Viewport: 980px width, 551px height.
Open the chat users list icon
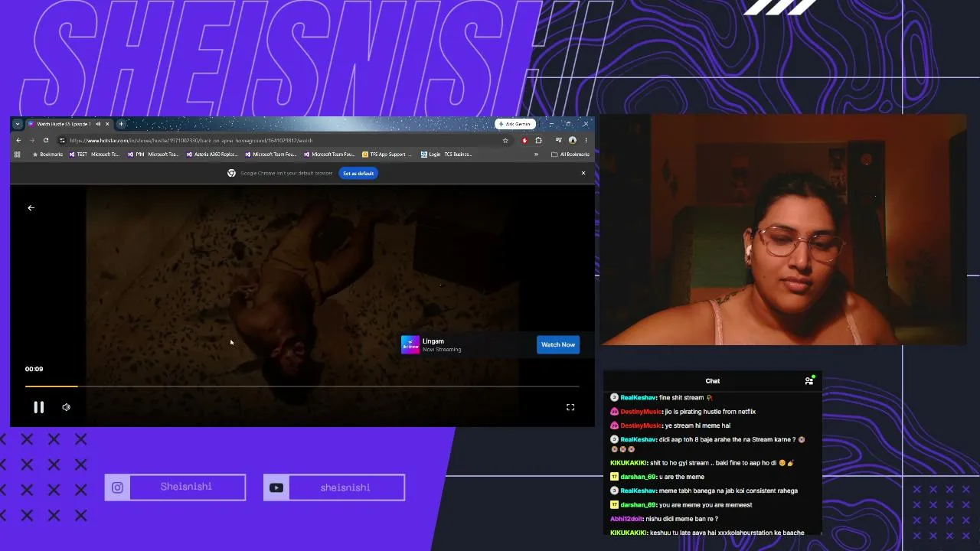(x=809, y=380)
